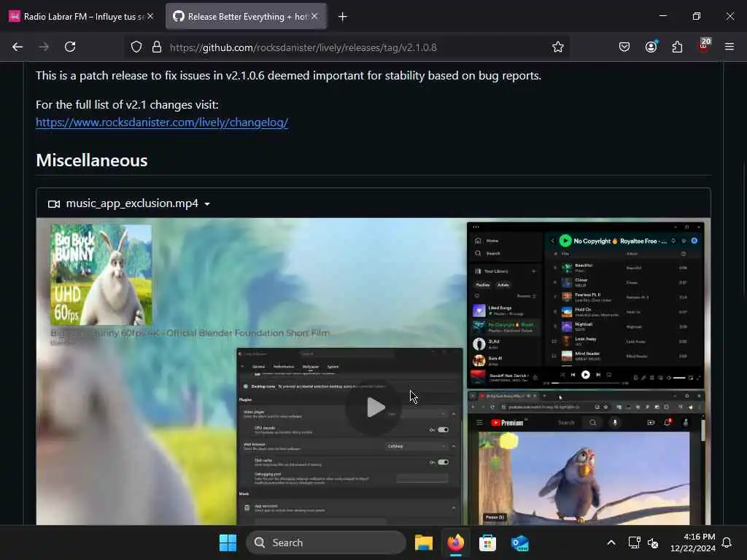Image resolution: width=747 pixels, height=560 pixels.
Task: Expand the App exclusion section chevron
Action: (x=454, y=507)
